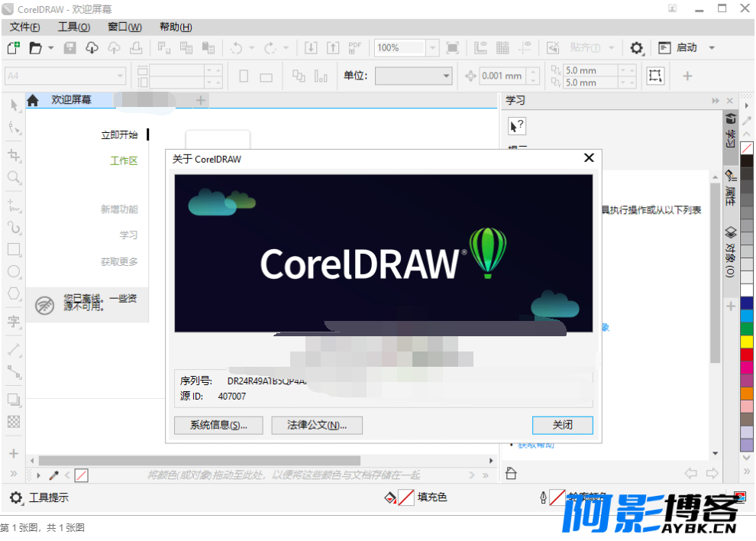Screen dimensions: 756x541
Task: Click the eyedropper in the document palette
Action: [53, 475]
